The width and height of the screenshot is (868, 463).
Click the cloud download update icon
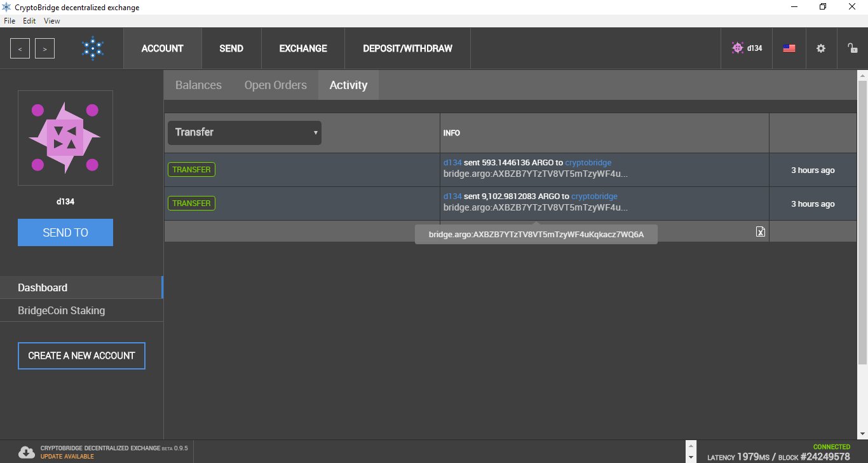coord(26,452)
